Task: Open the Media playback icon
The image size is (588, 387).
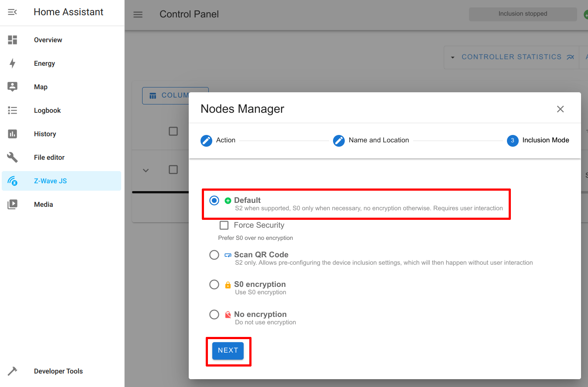Action: [13, 204]
